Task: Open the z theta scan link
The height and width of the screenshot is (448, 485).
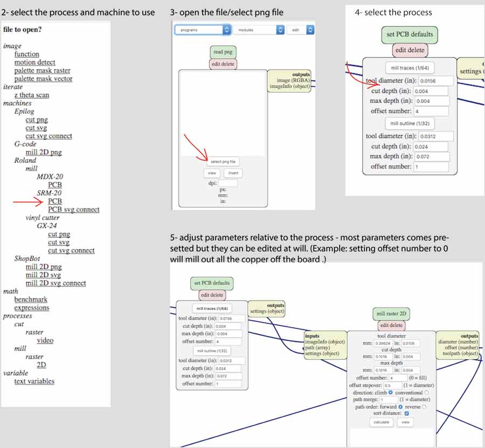Action: point(31,95)
